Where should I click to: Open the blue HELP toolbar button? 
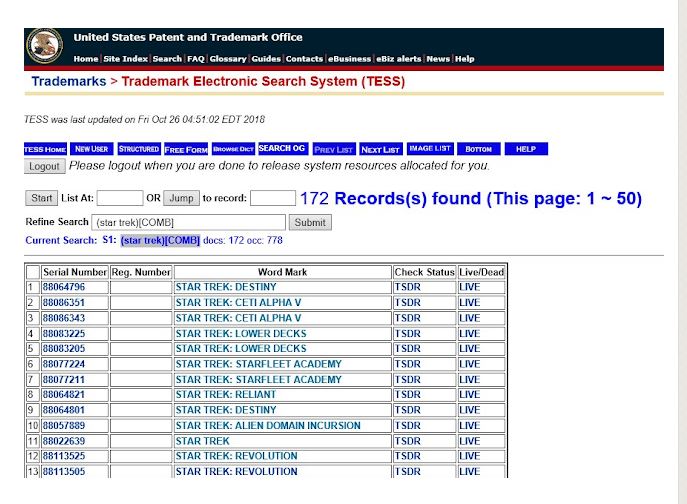526,149
